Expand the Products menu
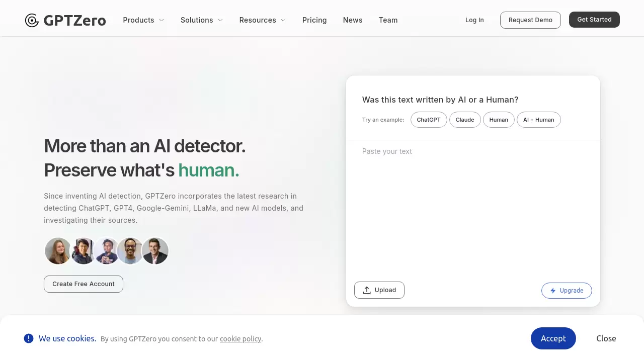The image size is (644, 362). click(143, 20)
